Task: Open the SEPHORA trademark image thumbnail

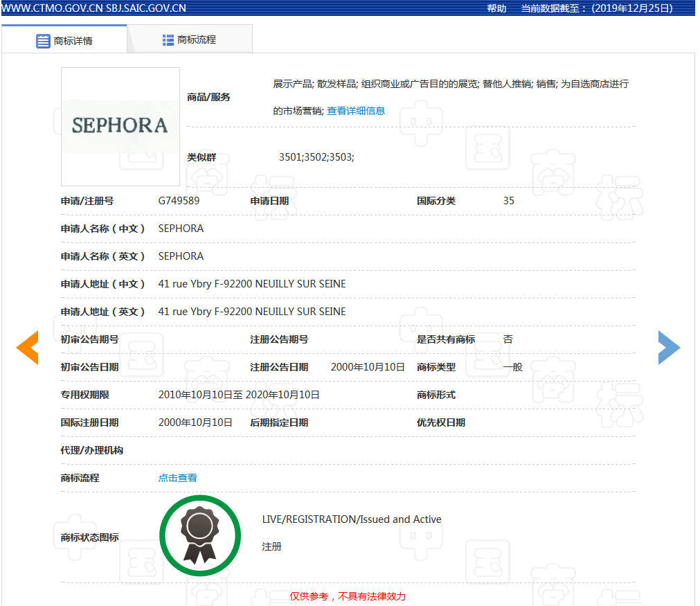Action: [x=120, y=126]
